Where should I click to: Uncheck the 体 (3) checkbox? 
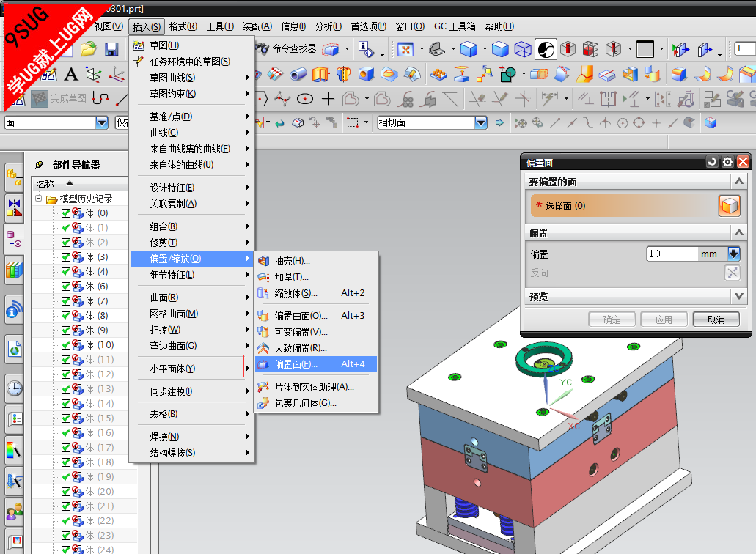(66, 257)
